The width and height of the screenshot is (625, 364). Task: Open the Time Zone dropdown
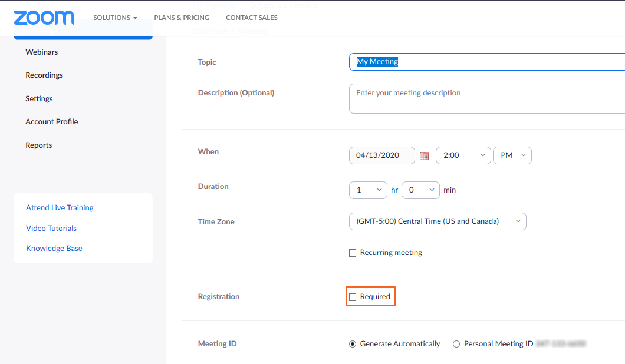[x=437, y=221]
